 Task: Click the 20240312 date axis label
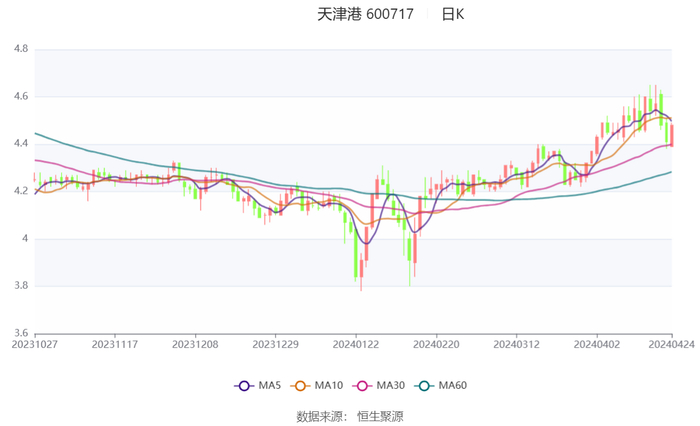pyautogui.click(x=516, y=343)
